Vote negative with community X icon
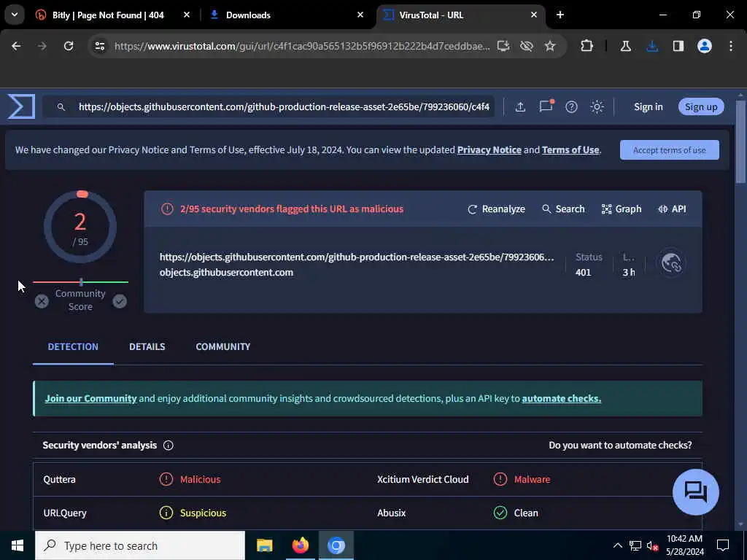 [x=42, y=301]
